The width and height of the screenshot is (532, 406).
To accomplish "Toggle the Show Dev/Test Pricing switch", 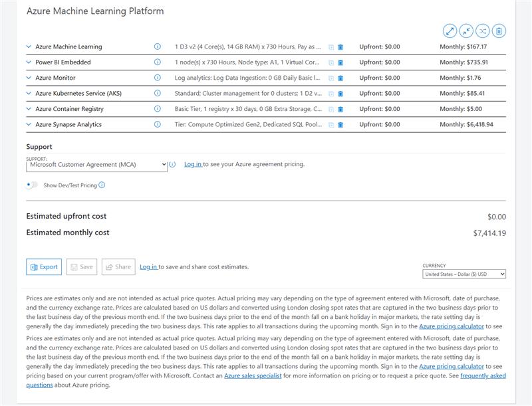I will (x=32, y=185).
